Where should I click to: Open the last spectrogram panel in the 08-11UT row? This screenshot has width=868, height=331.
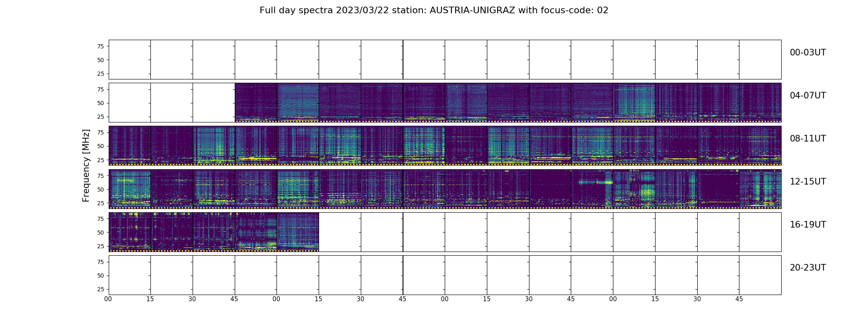click(760, 146)
